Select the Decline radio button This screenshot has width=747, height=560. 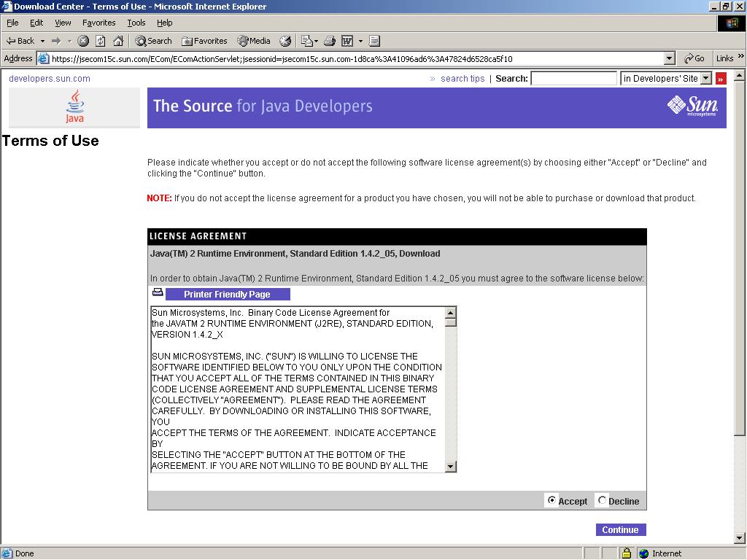[x=602, y=500]
